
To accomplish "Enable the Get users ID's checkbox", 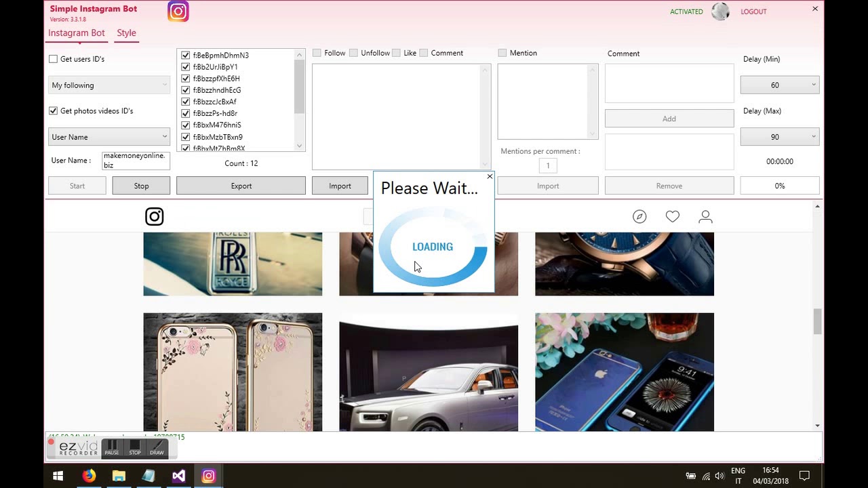I will pos(53,59).
